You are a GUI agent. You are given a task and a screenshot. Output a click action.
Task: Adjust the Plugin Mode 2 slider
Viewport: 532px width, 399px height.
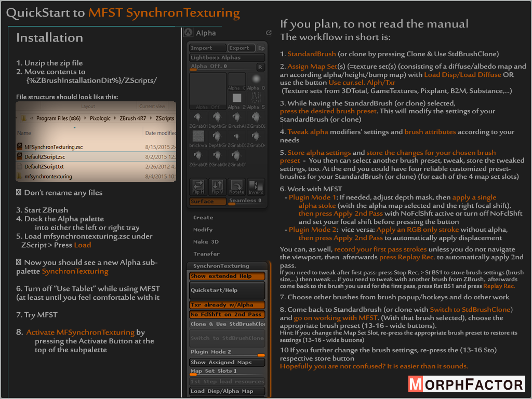click(228, 352)
